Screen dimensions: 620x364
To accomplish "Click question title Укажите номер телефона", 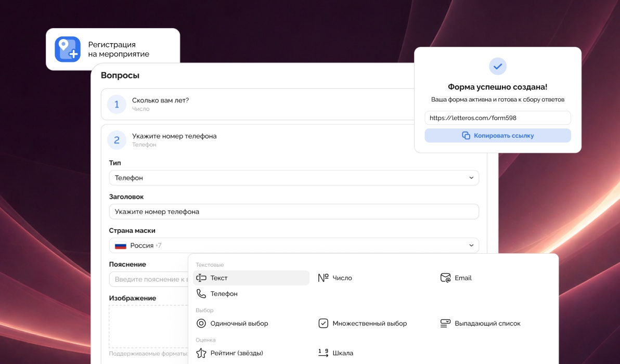I will pos(174,136).
